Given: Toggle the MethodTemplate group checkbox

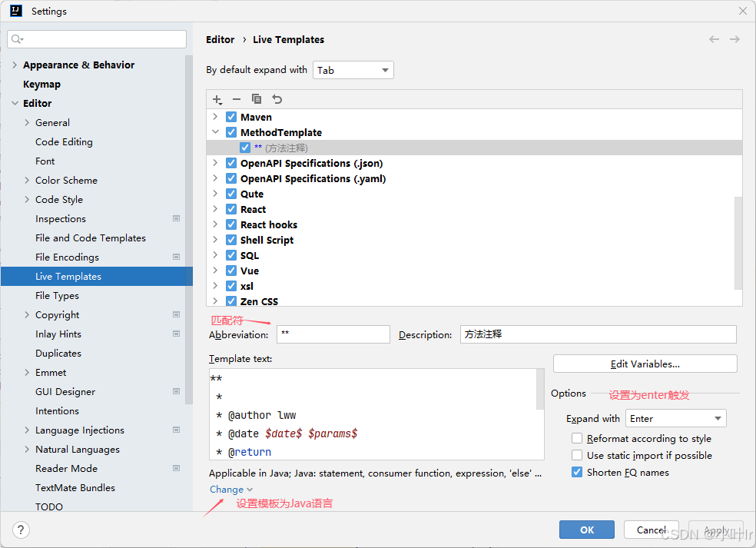Looking at the screenshot, I should (231, 132).
